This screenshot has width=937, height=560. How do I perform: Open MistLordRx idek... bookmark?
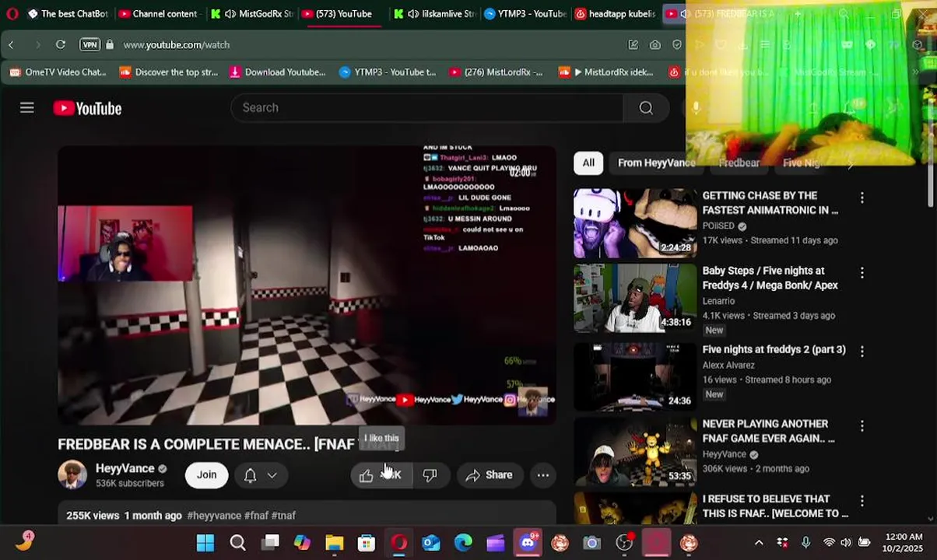click(x=605, y=72)
